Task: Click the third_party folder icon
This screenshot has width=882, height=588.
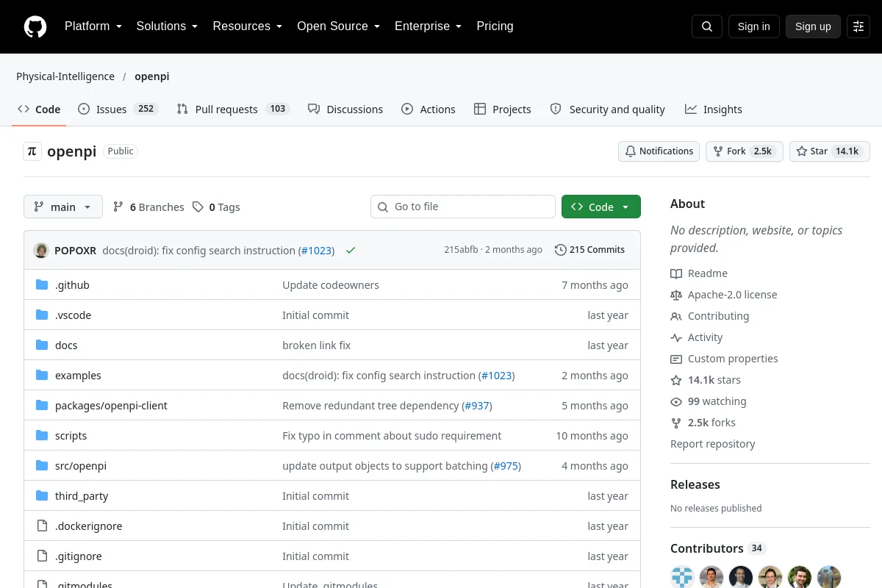Action: point(42,496)
